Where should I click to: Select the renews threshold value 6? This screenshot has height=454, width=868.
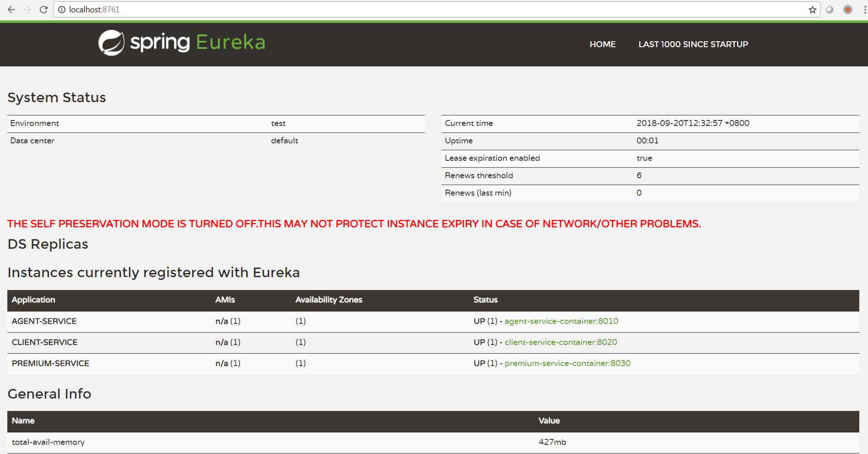pyautogui.click(x=639, y=175)
